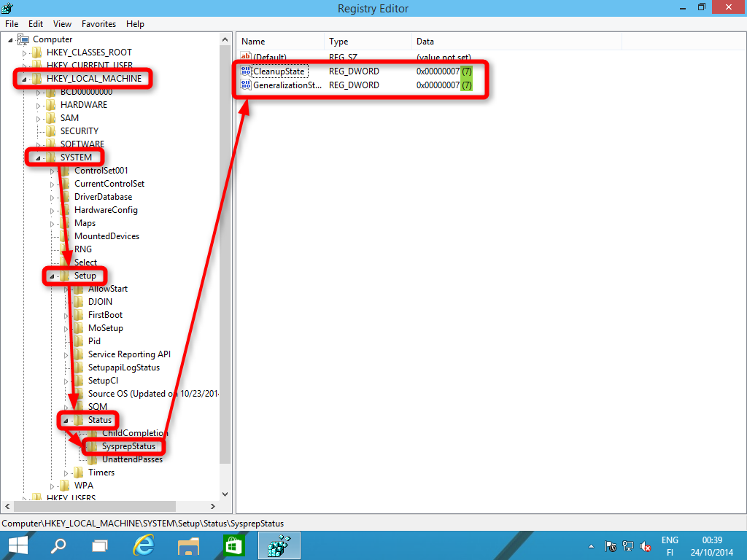Collapse the Status key

66,421
